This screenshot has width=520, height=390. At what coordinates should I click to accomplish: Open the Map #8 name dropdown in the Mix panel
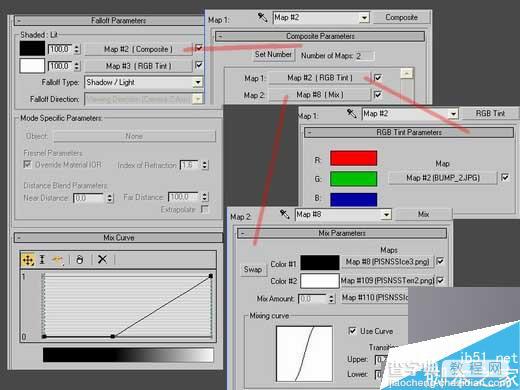pyautogui.click(x=386, y=214)
